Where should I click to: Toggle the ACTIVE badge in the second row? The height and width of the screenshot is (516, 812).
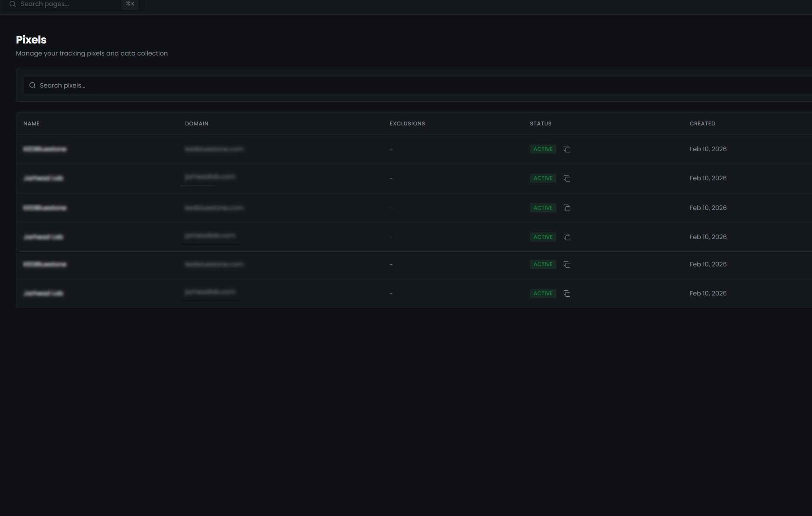point(543,178)
